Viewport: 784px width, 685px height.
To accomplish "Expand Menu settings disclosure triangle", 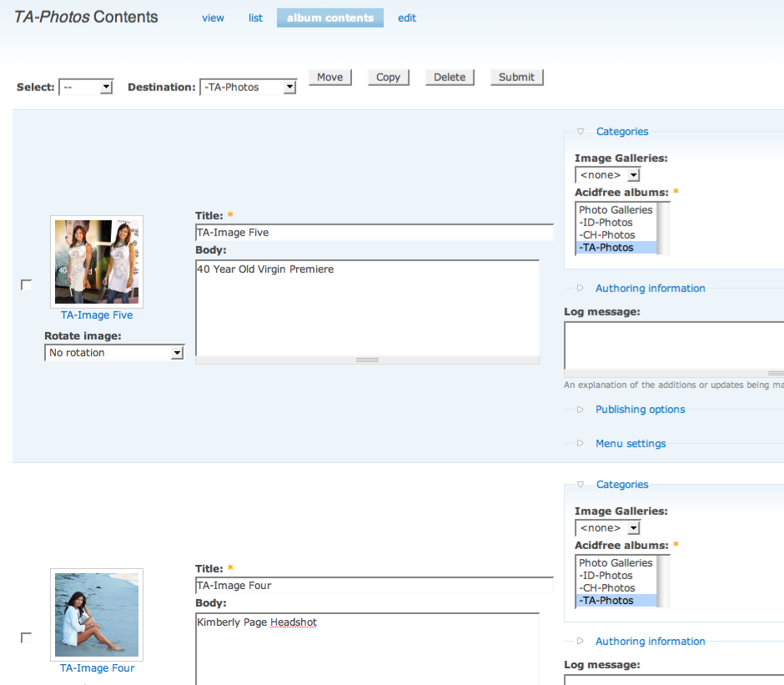I will click(x=580, y=443).
